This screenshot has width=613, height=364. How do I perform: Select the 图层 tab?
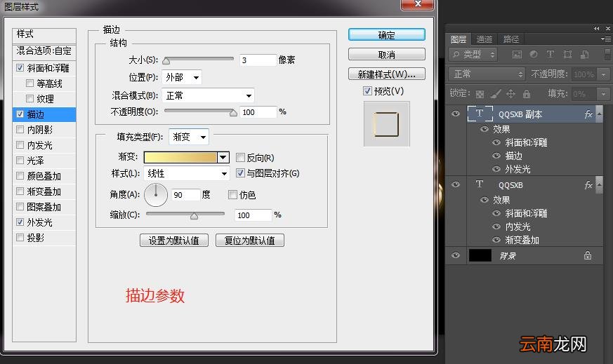coord(459,39)
